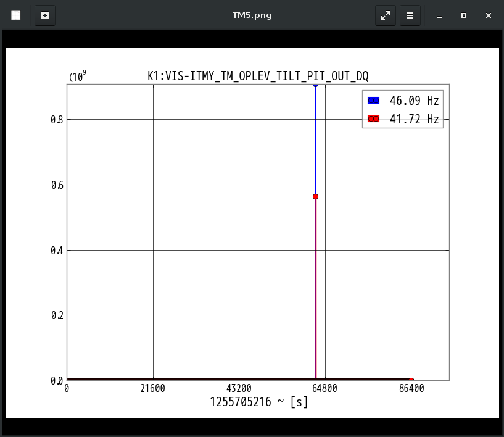Click the y-axis label 0.0
Screen dimensions: 504x437
point(57,381)
